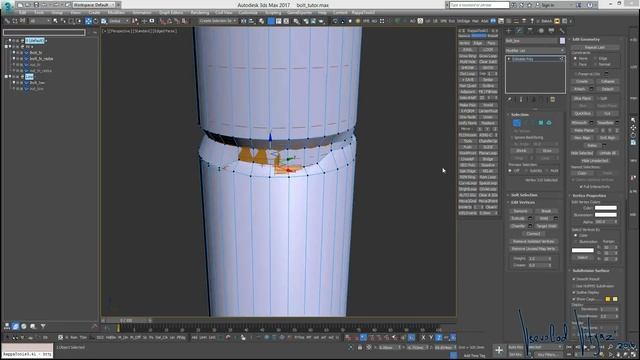The height and width of the screenshot is (360, 640).
Task: Open the Modifiers menu
Action: pos(116,13)
